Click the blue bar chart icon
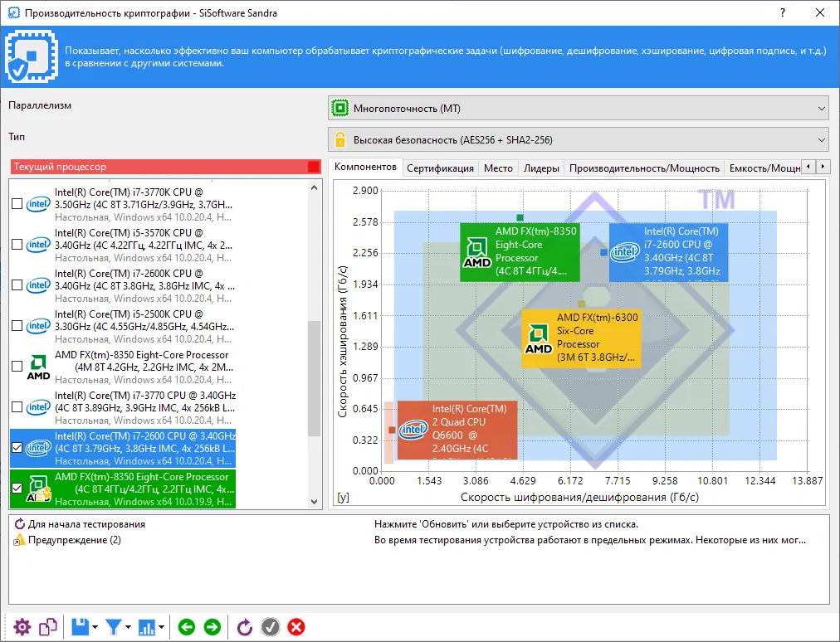The image size is (840, 642). 148,627
